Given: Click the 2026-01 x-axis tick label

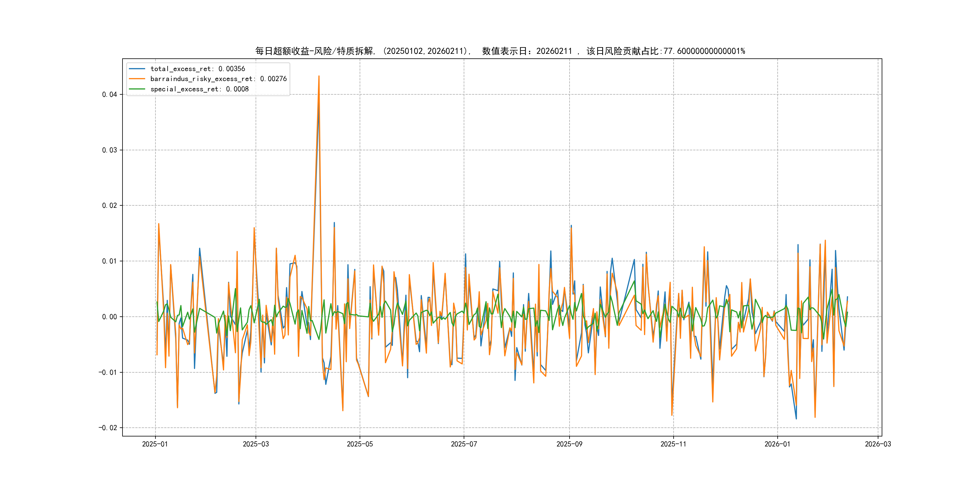Looking at the screenshot, I should [777, 444].
